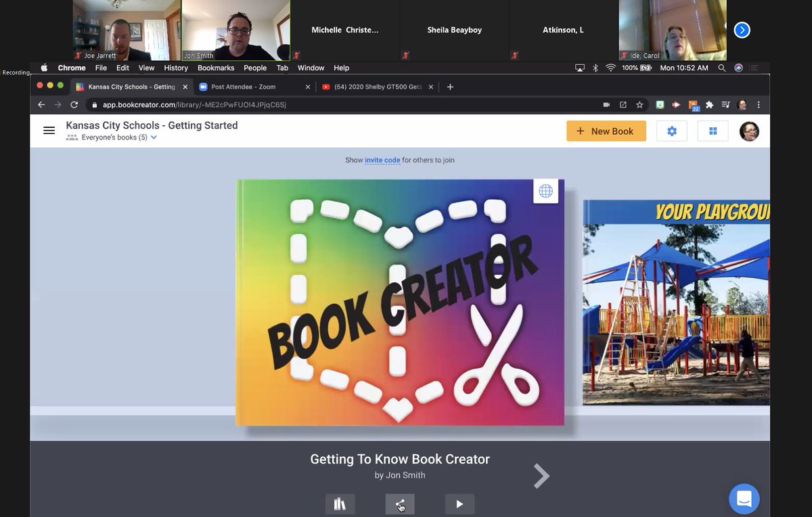Open the media controls playlist icon
The image size is (812, 517).
click(726, 105)
